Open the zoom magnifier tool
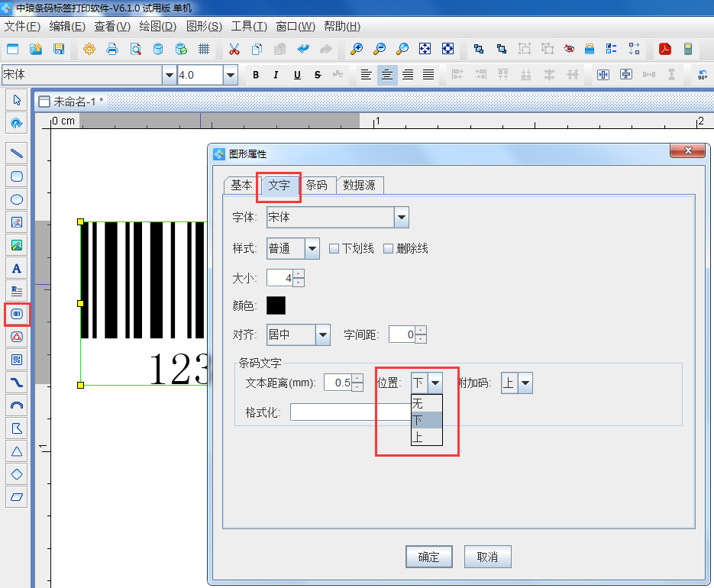 357,48
